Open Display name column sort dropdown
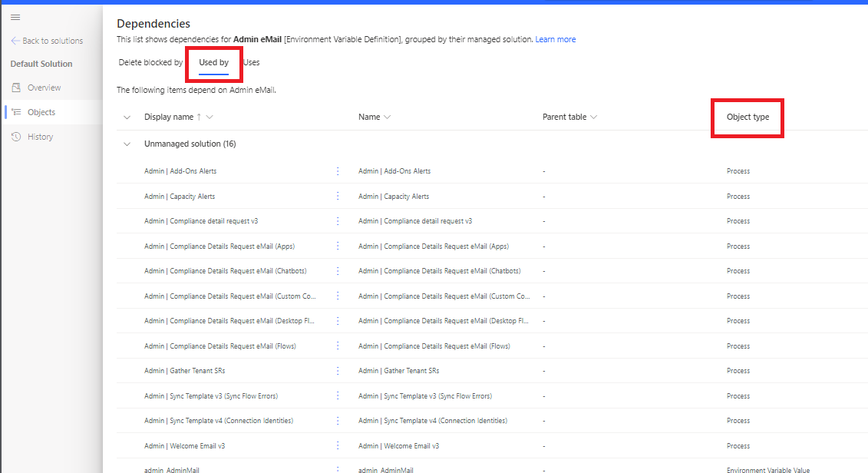Screen dimensions: 868x473 [x=210, y=117]
